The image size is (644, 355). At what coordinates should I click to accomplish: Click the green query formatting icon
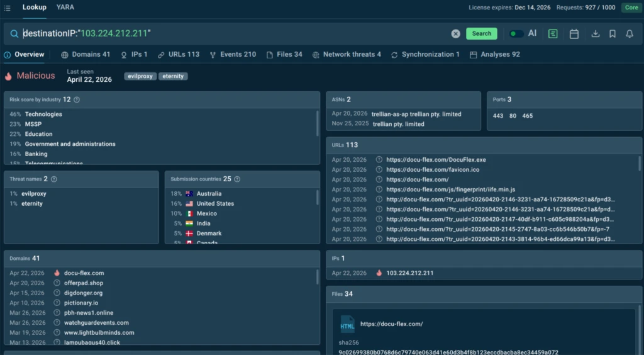coord(553,34)
